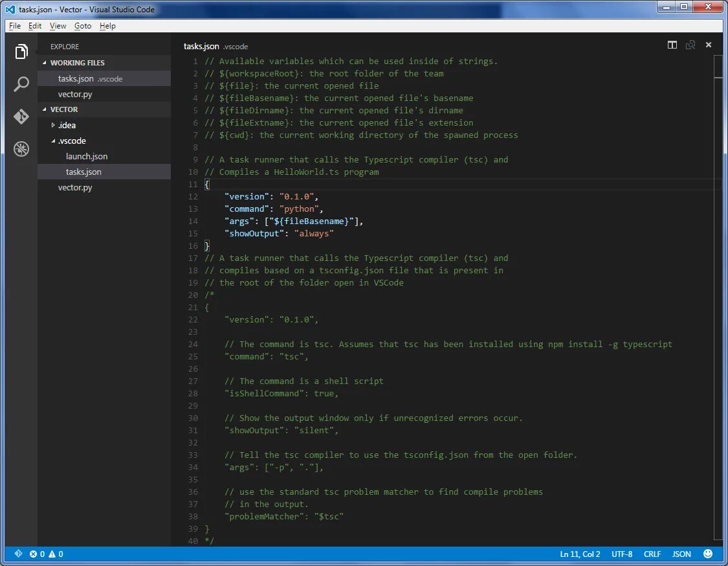Open the Goto menu
The height and width of the screenshot is (566, 728).
83,26
